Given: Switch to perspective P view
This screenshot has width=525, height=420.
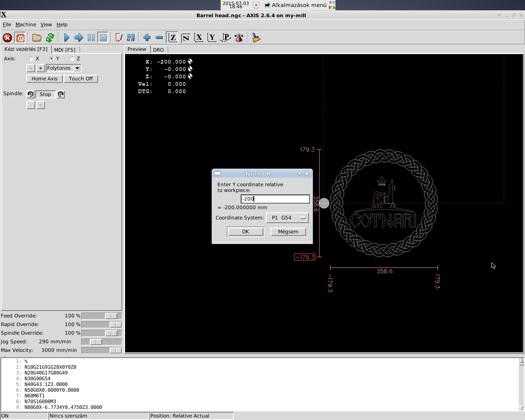Looking at the screenshot, I should 225,38.
